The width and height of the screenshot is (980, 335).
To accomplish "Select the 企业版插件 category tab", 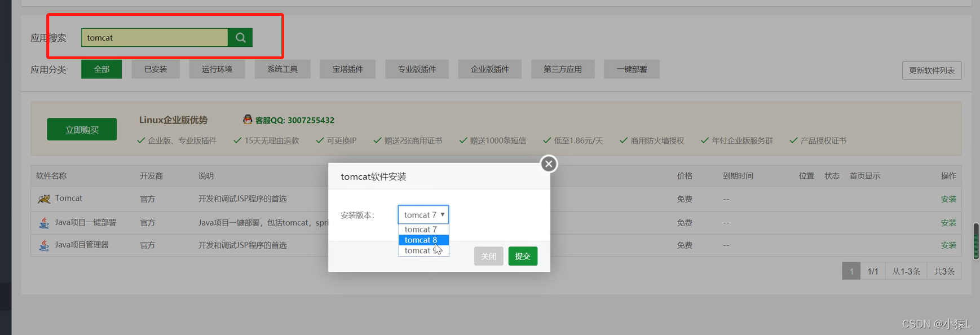I will click(x=490, y=69).
